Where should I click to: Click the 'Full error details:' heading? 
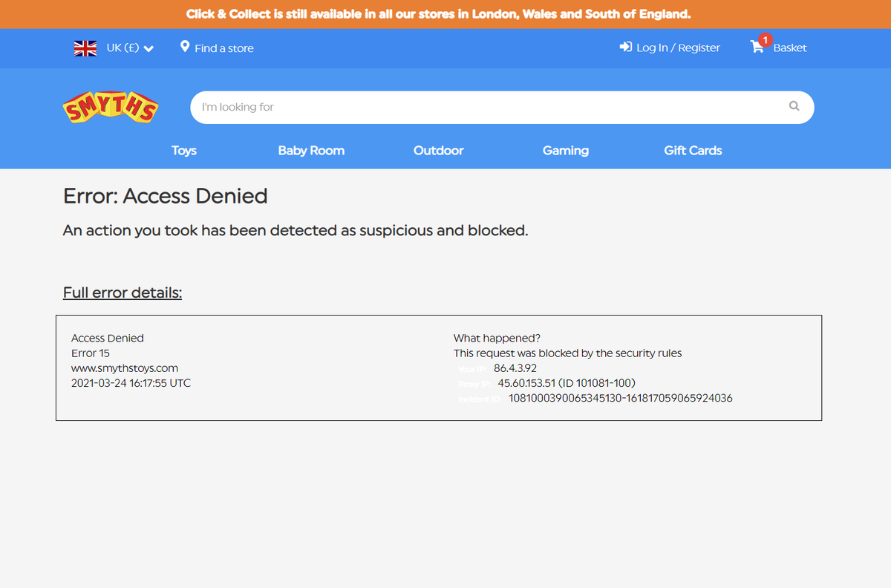click(123, 293)
